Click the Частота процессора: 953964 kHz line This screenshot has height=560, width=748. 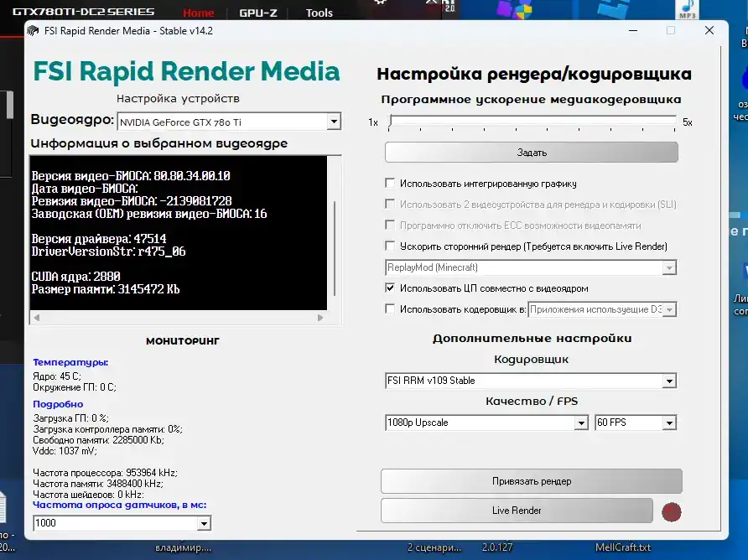pos(105,473)
